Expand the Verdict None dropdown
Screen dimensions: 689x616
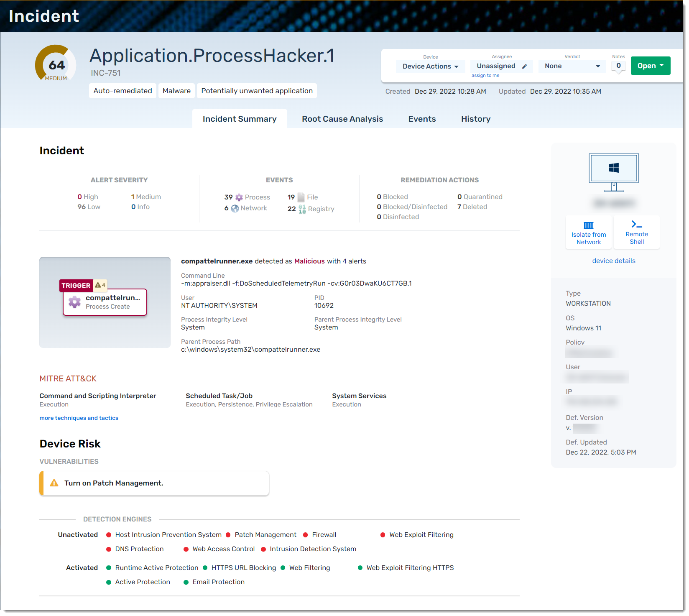(x=572, y=66)
